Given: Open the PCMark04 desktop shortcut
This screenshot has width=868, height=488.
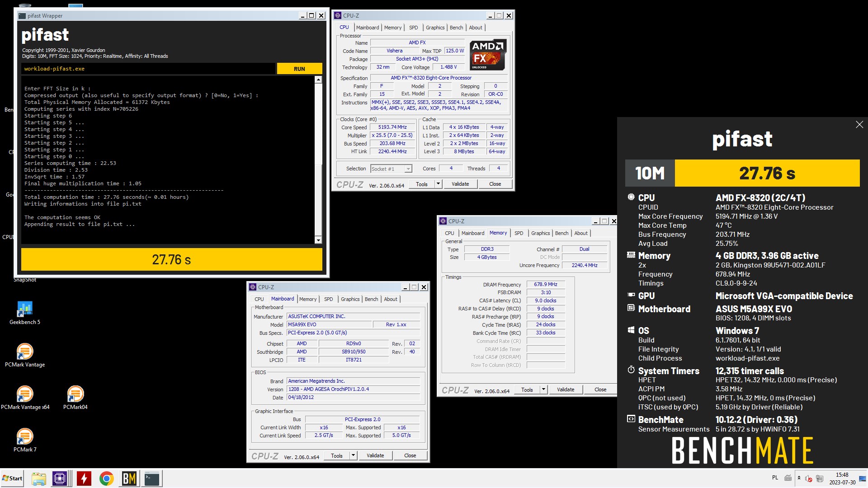Looking at the screenshot, I should pos(75,398).
